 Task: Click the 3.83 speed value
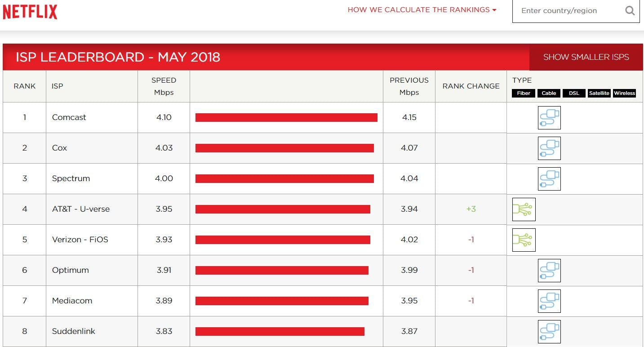click(x=164, y=331)
